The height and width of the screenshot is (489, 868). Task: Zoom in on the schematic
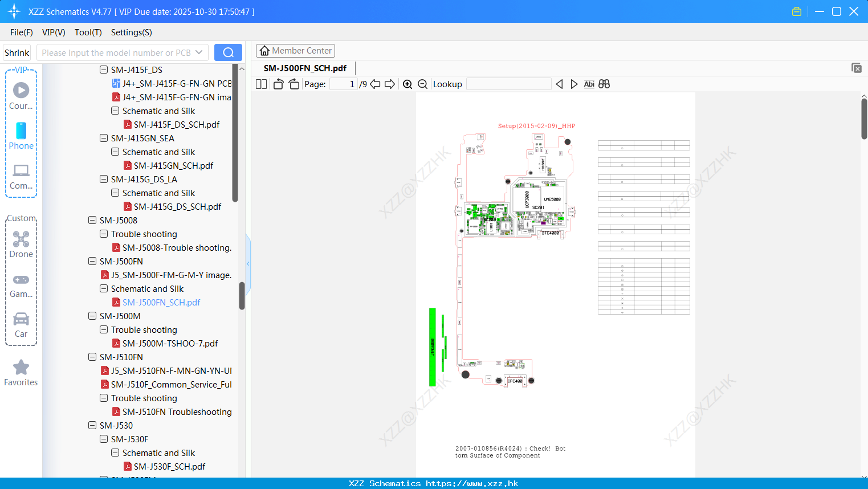click(407, 84)
